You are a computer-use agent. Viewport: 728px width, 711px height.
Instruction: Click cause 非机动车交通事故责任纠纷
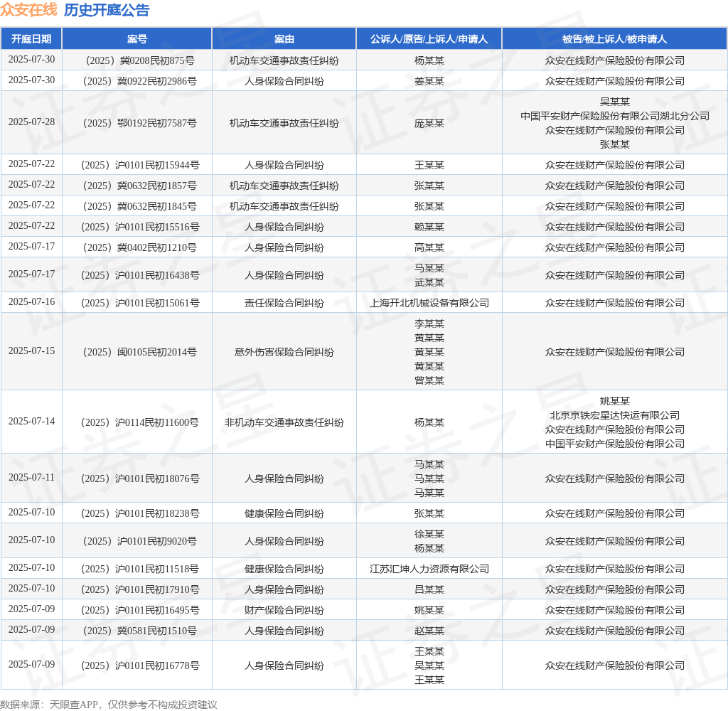pos(284,422)
